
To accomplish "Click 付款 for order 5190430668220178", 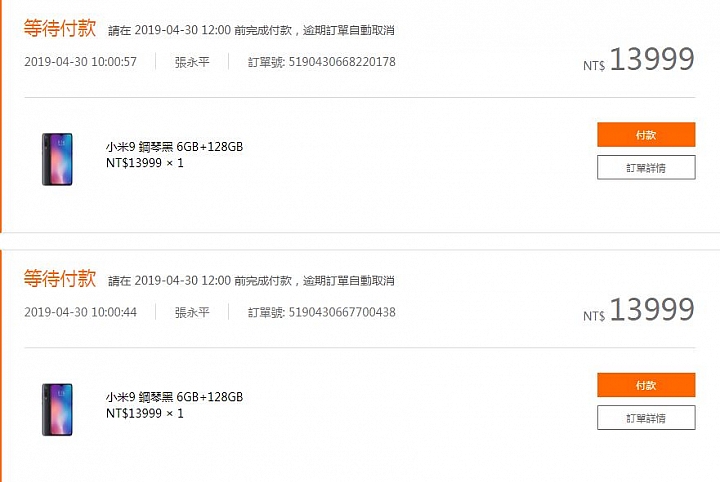I will [646, 135].
